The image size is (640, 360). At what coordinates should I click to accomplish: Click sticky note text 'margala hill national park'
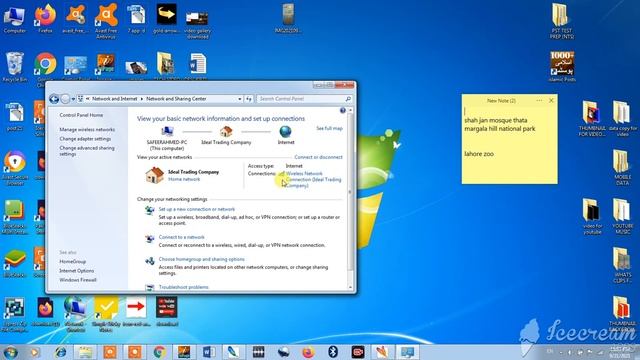point(500,129)
